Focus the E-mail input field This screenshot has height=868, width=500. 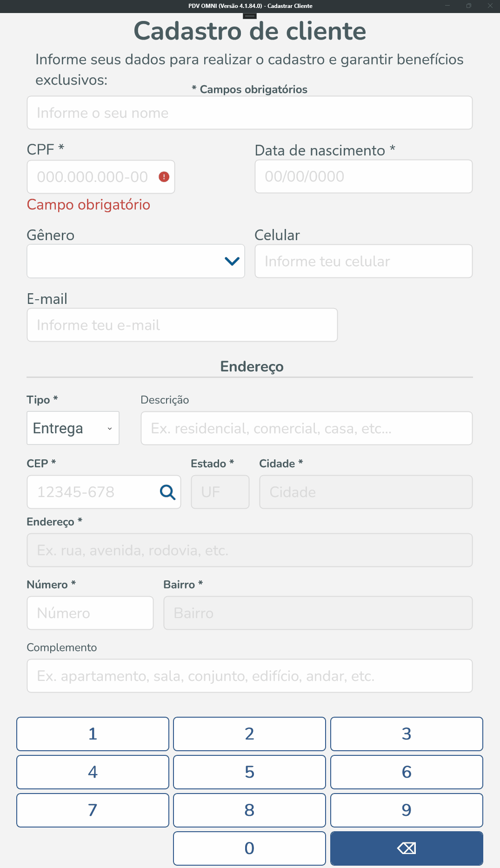tap(182, 325)
